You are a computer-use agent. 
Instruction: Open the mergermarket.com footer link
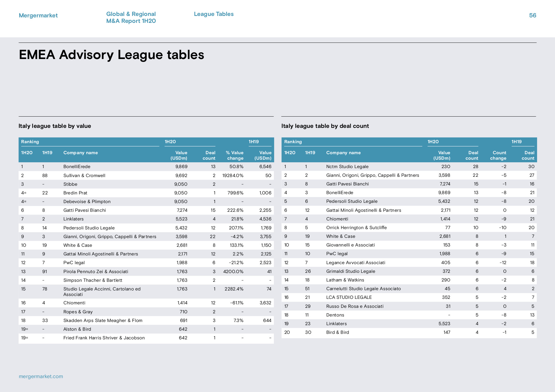tap(41, 376)
